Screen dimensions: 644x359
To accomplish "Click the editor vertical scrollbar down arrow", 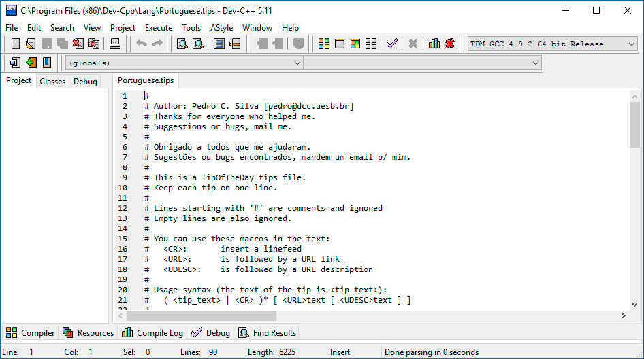I will 634,305.
